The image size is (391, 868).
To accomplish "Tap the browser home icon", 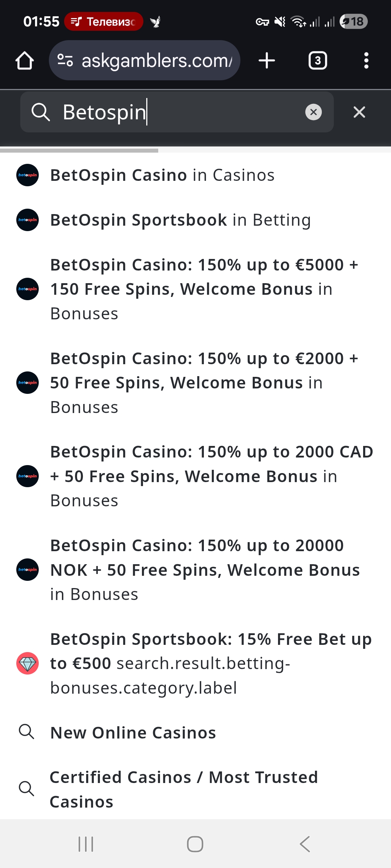I will click(x=25, y=60).
